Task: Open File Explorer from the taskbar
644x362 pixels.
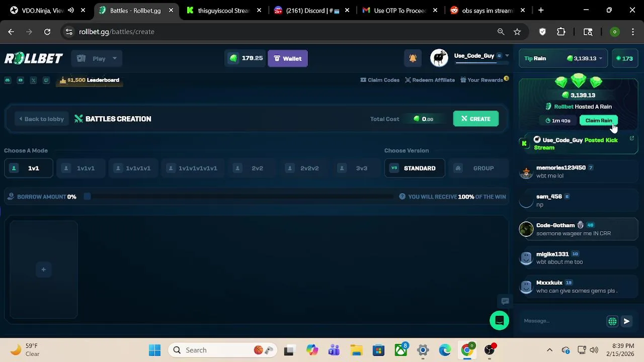Action: coord(356,350)
